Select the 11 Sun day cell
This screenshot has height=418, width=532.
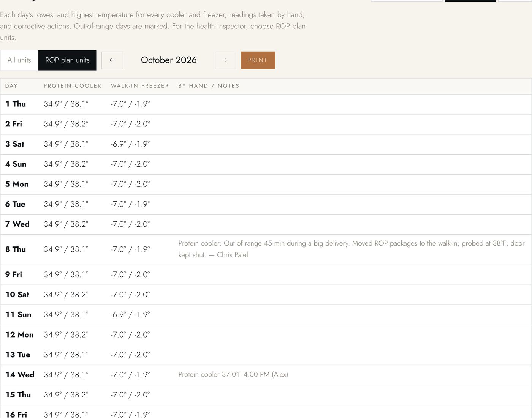click(x=19, y=315)
